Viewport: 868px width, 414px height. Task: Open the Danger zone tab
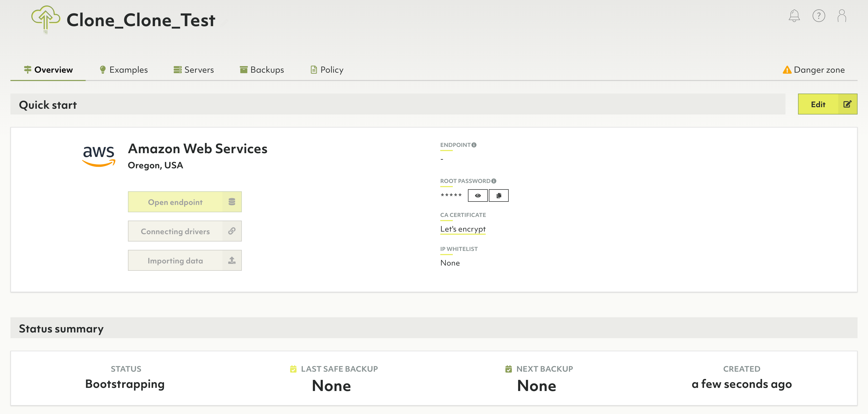tap(813, 70)
